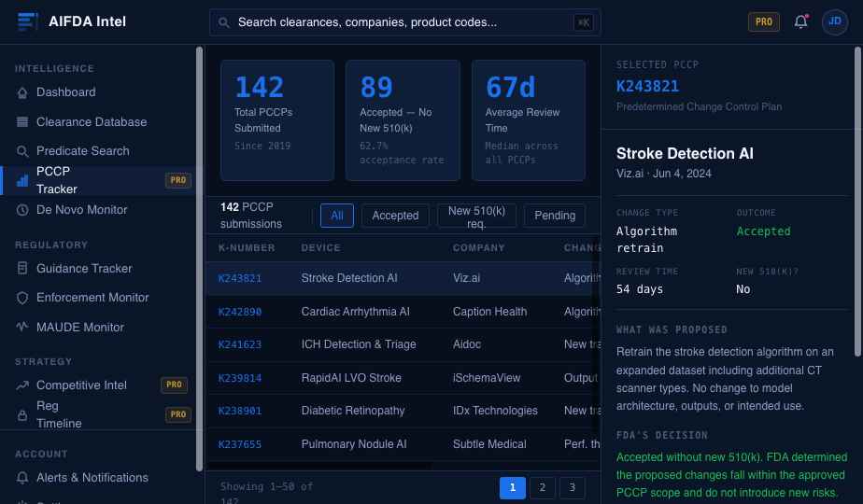Select the Pulmonary Nodule AI row

pos(403,444)
